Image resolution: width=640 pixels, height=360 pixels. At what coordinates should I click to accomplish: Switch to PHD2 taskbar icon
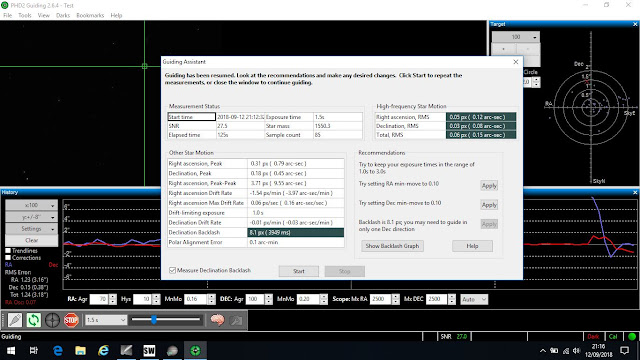[195, 351]
